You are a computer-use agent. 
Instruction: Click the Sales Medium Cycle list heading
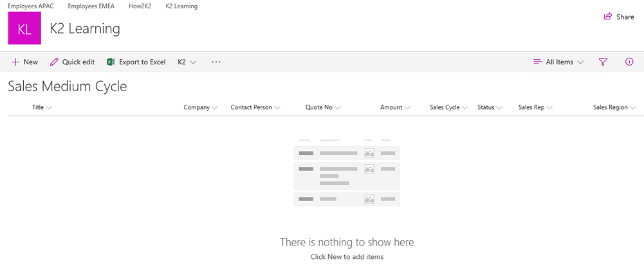tap(68, 86)
